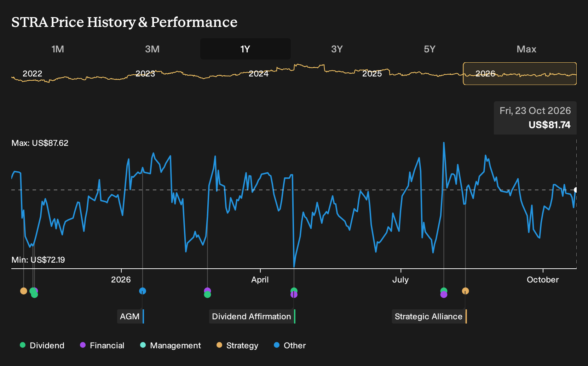Open the AGM event label

click(x=131, y=316)
